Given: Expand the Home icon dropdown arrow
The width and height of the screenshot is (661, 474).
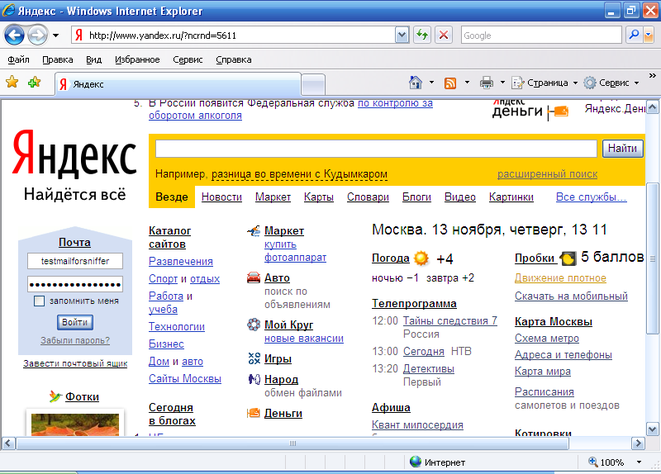Looking at the screenshot, I should tap(431, 83).
